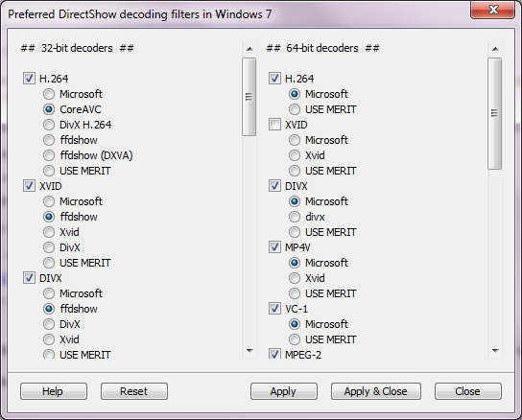Viewport: 522px width, 420px height.
Task: Click the Reset button
Action: [x=134, y=391]
